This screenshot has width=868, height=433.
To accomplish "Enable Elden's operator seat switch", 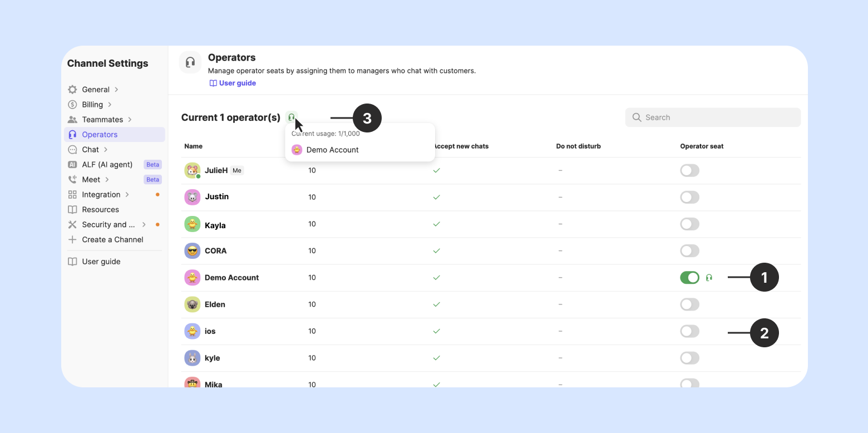I will (x=689, y=304).
